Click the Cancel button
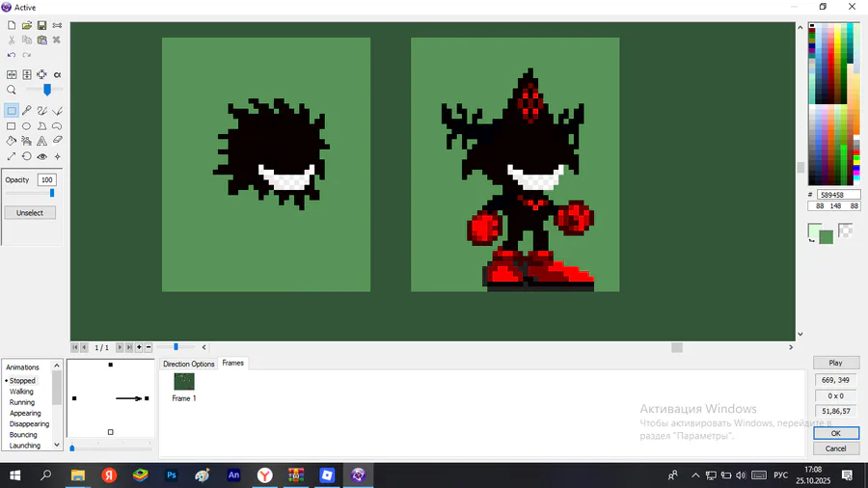This screenshot has width=868, height=488. point(836,448)
